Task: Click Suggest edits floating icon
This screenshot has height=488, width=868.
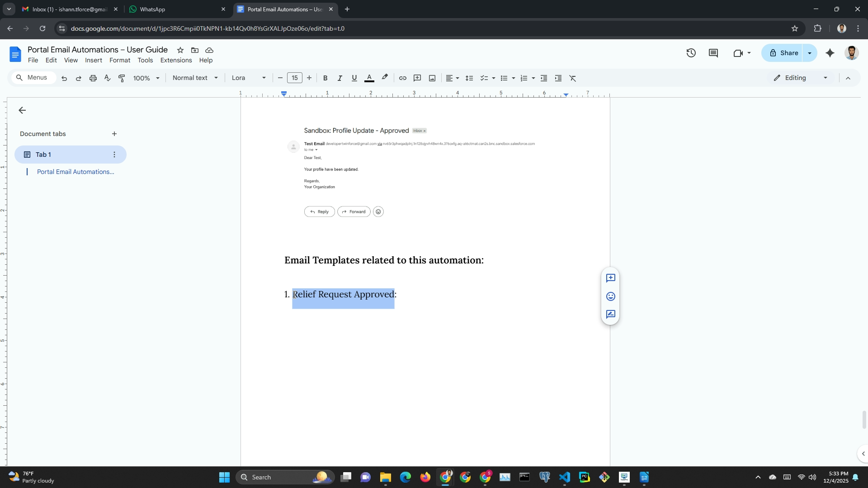Action: (610, 314)
